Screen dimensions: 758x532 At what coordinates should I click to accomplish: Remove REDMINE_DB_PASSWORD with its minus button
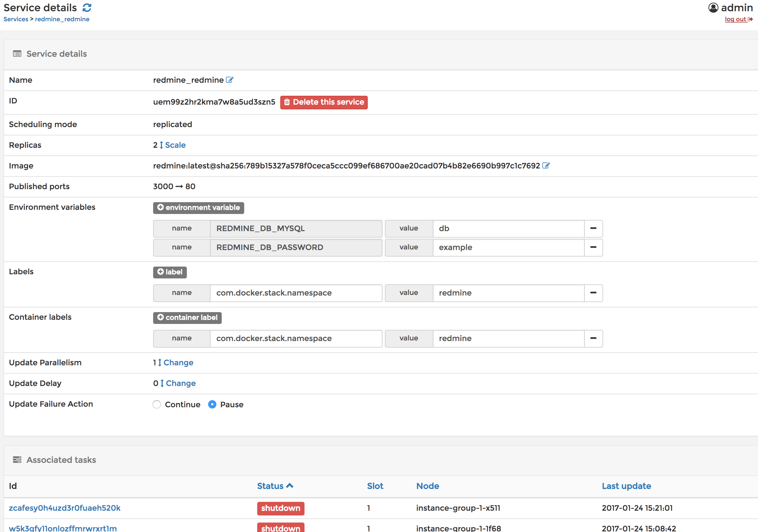pos(593,247)
